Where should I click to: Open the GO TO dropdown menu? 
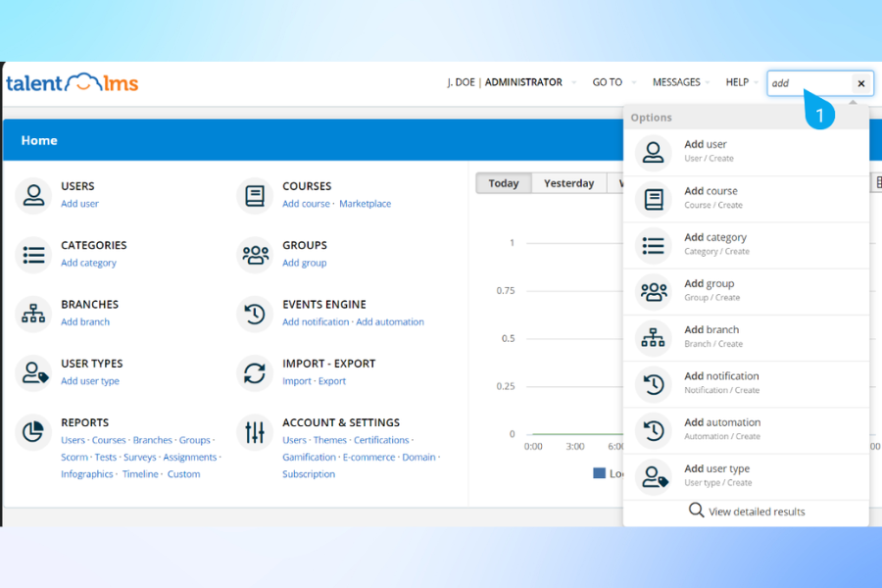613,82
